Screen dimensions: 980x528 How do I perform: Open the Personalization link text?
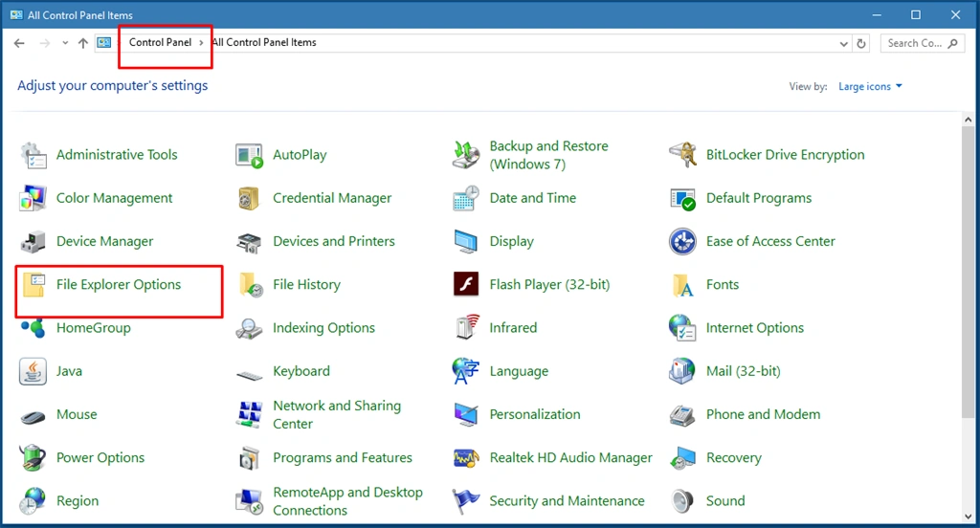(535, 415)
